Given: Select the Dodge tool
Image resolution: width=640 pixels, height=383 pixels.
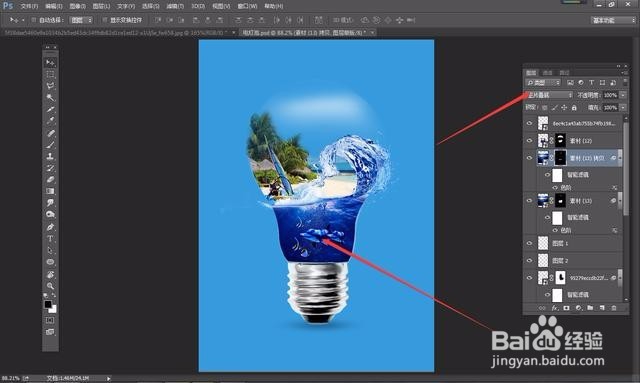Looking at the screenshot, I should pyautogui.click(x=50, y=215).
